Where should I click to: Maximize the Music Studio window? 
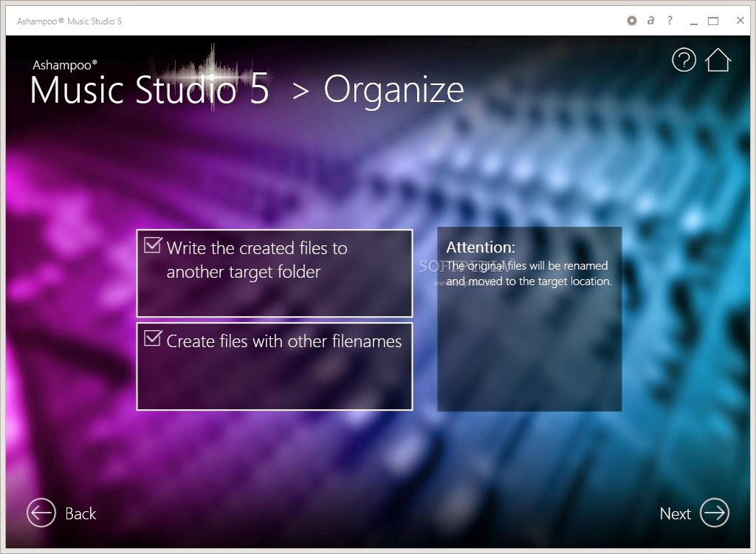tap(713, 21)
